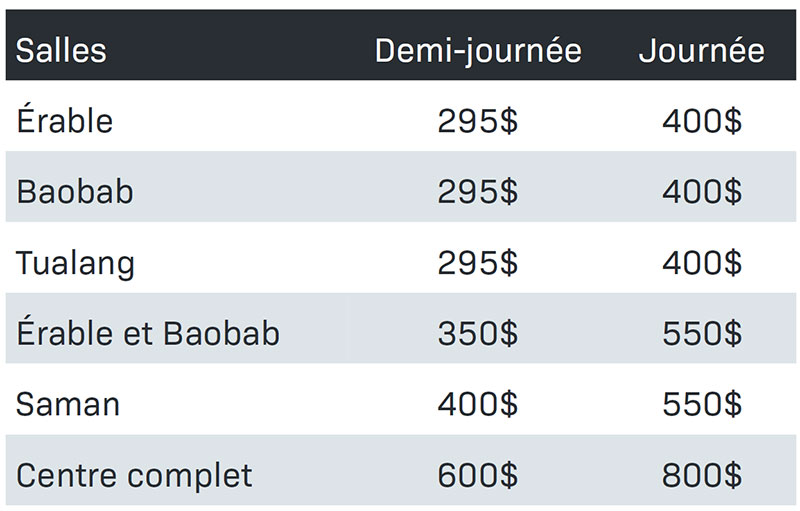Click Baobab half-day price 295$
The width and height of the screenshot is (800, 511).
[x=478, y=192]
